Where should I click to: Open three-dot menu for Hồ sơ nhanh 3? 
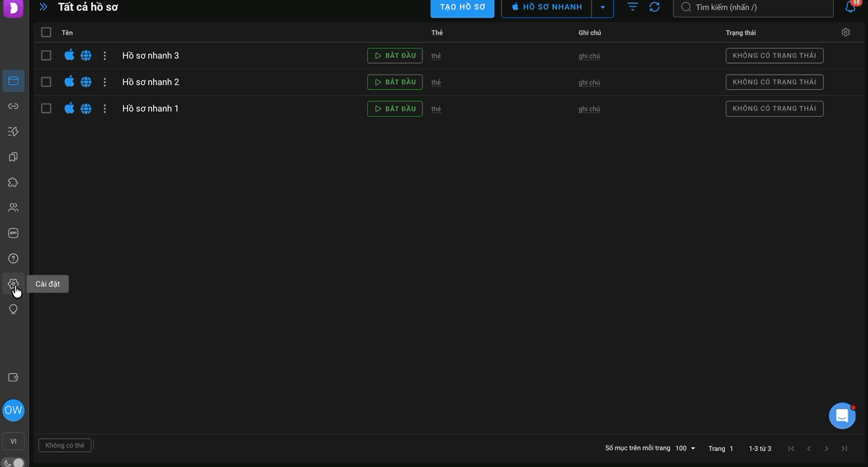pos(105,55)
